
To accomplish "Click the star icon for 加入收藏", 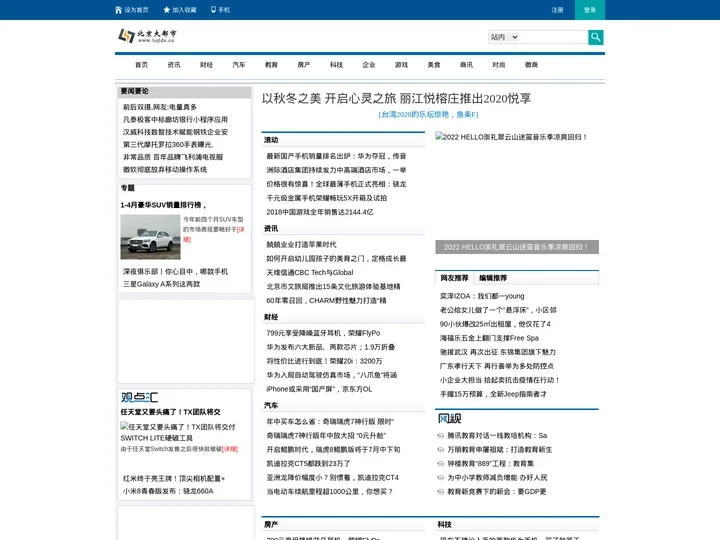I will pyautogui.click(x=167, y=10).
